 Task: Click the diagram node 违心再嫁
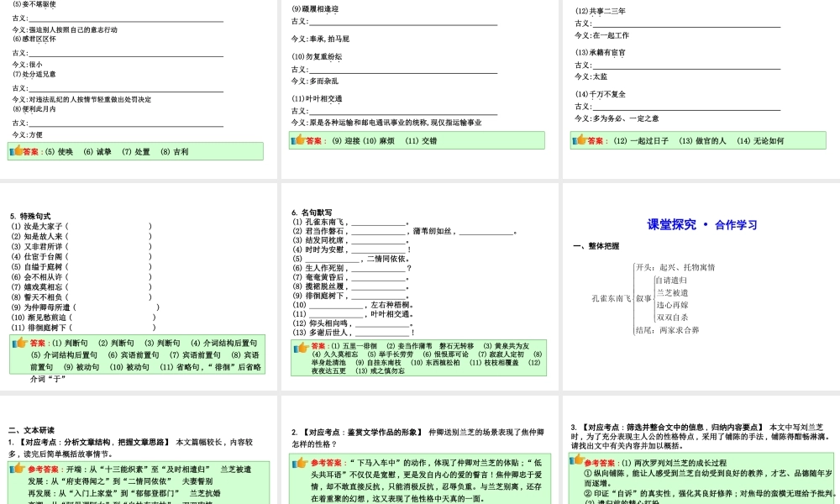coord(672,305)
